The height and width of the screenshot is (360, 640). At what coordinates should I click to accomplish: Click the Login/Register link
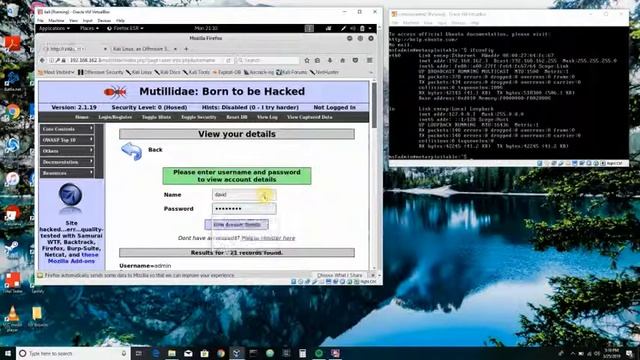115,117
